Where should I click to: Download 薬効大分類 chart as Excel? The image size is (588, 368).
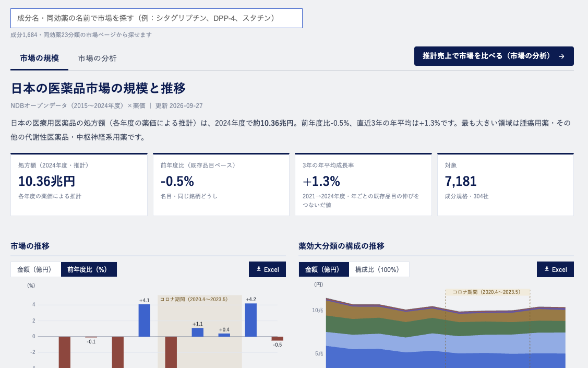pyautogui.click(x=555, y=269)
